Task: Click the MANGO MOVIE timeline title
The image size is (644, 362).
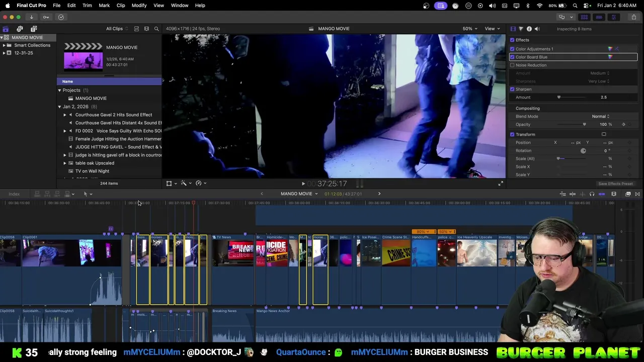Action: (296, 194)
